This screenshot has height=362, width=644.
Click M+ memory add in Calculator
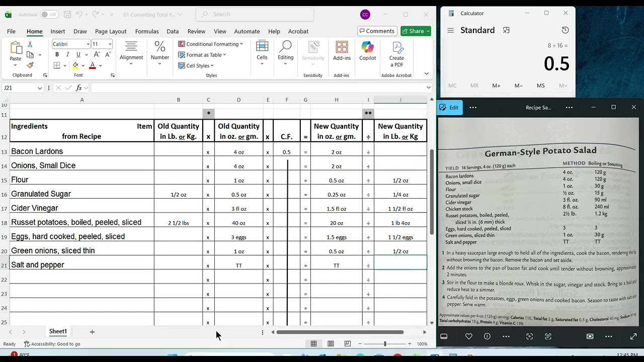[x=496, y=85]
